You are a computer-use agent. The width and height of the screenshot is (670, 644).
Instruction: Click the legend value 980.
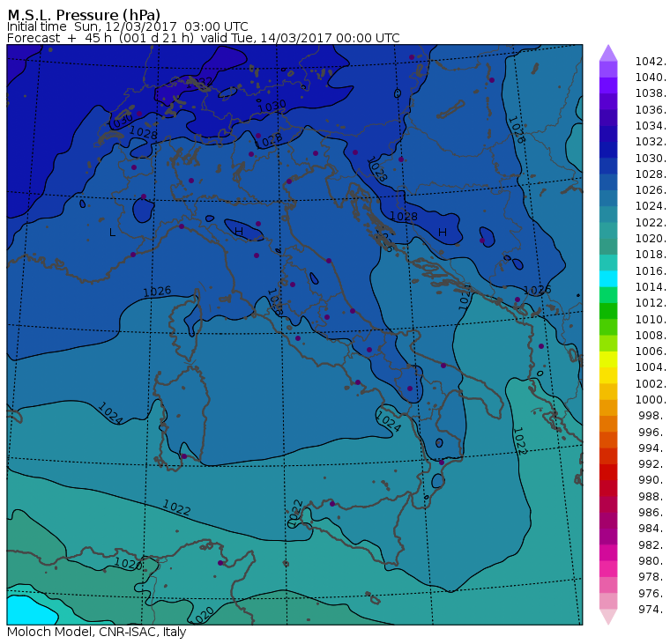652,560
